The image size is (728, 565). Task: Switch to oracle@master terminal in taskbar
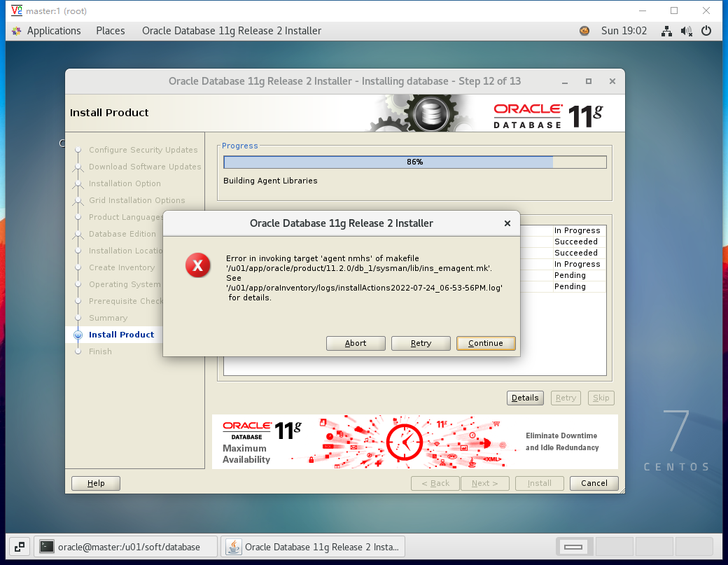point(125,547)
